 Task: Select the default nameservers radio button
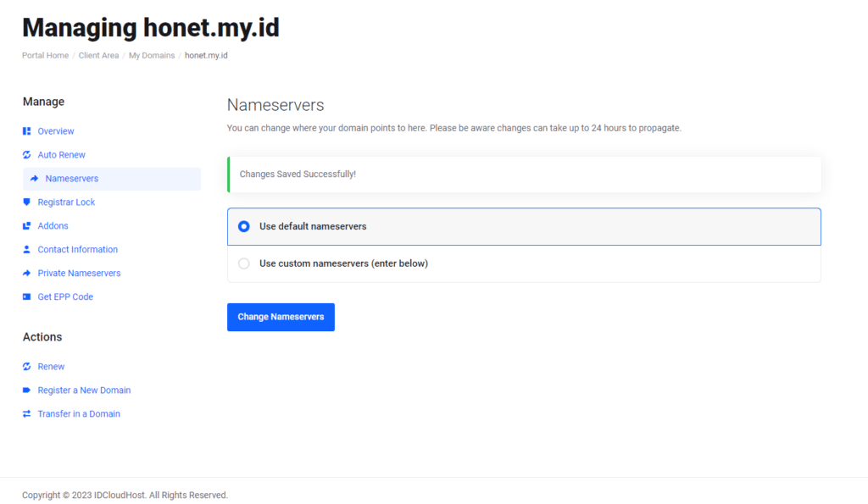[244, 227]
